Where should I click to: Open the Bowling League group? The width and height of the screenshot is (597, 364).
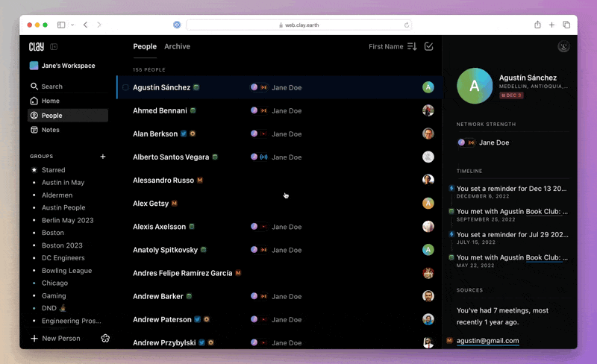(66, 271)
